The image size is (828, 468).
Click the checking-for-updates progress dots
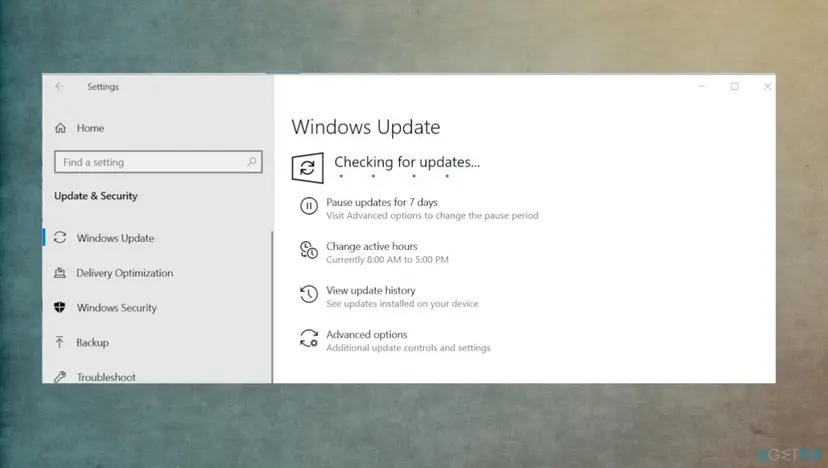click(x=394, y=176)
